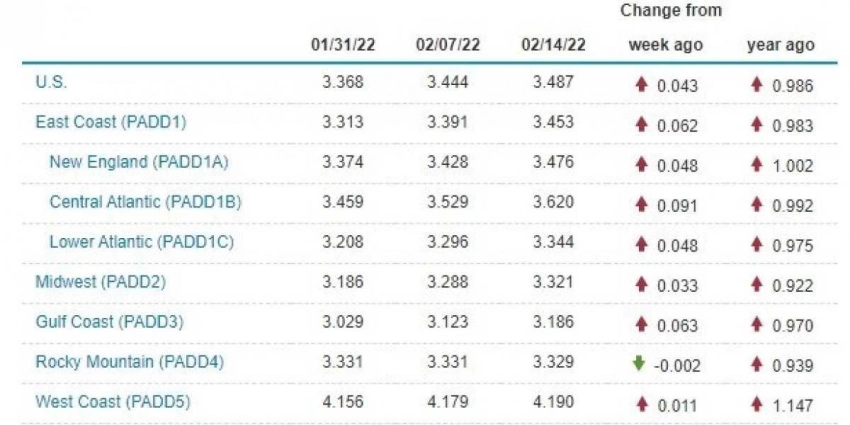Click the up arrow beside East Coast 0.062

click(641, 125)
